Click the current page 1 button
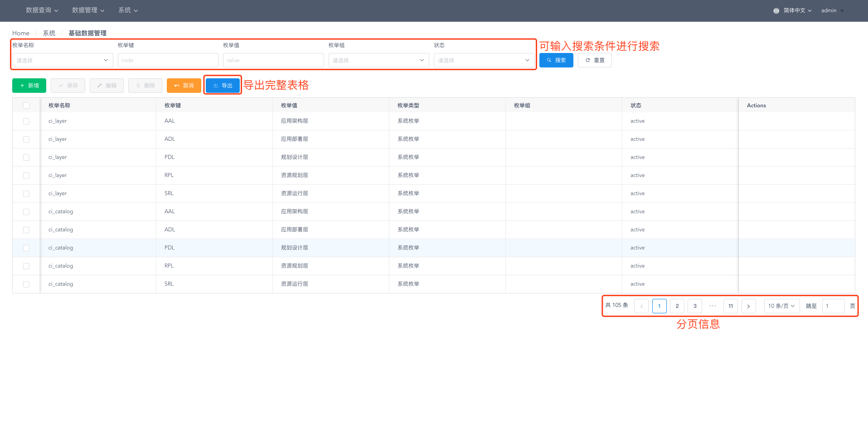Screen dimensions: 868x441 pos(659,306)
